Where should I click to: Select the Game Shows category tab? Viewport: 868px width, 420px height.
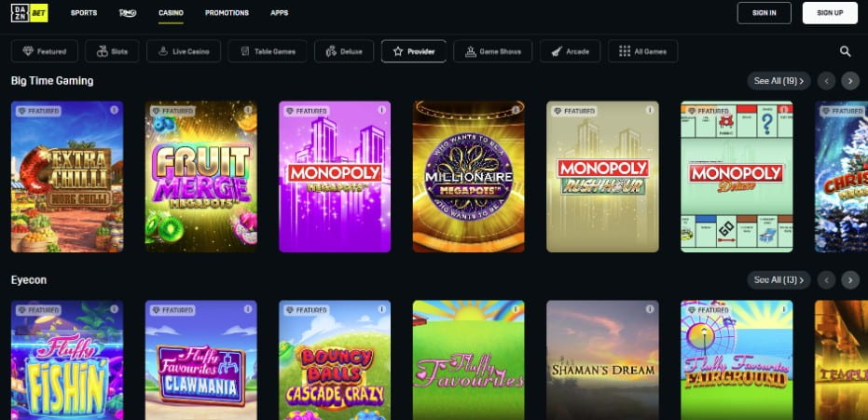[492, 51]
